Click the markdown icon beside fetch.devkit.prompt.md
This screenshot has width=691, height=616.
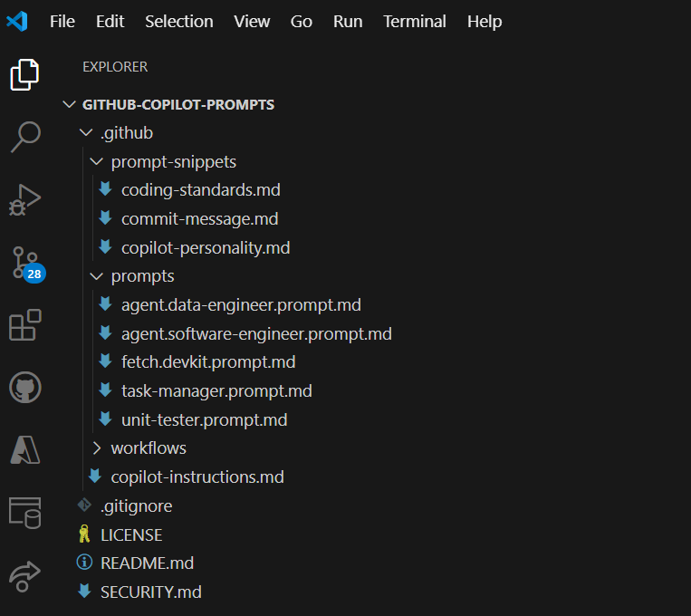pos(105,361)
